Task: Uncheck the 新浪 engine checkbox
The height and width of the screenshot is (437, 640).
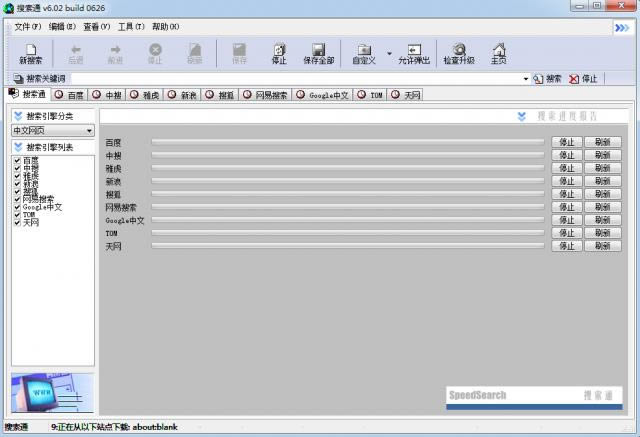Action: tap(17, 184)
